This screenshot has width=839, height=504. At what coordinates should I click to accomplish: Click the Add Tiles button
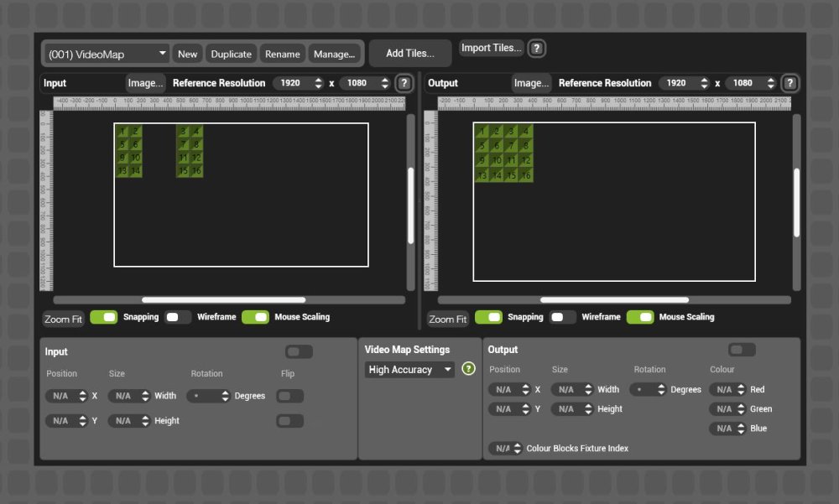coord(409,52)
